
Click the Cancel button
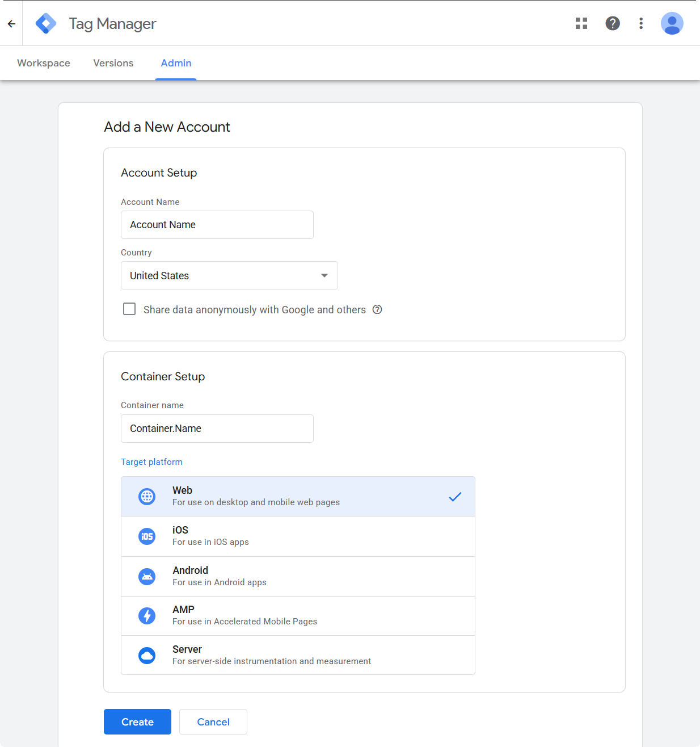coord(213,721)
